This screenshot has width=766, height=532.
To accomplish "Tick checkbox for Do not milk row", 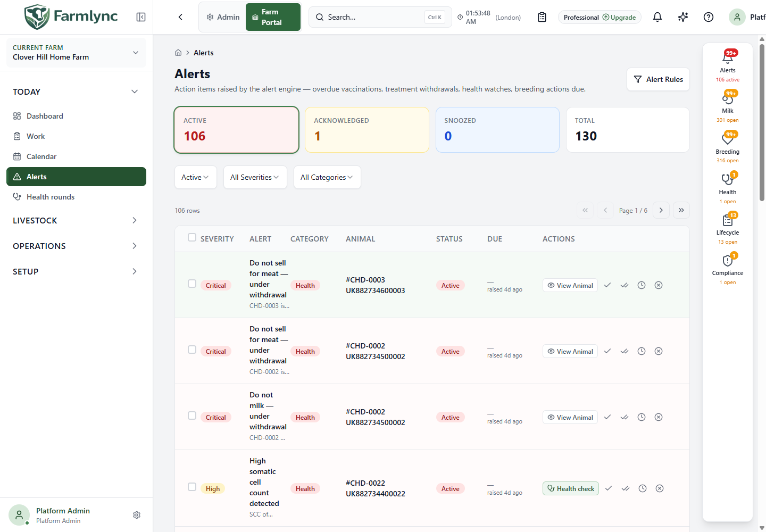I will 192,415.
